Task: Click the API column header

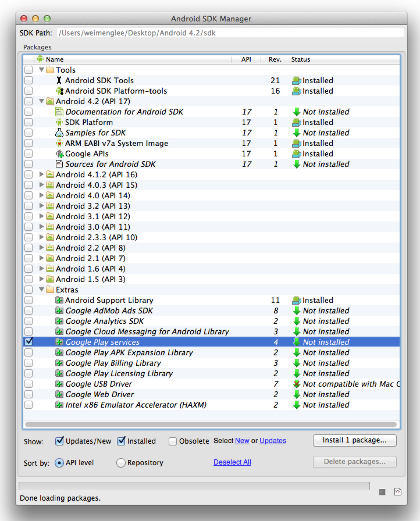Action: click(246, 59)
